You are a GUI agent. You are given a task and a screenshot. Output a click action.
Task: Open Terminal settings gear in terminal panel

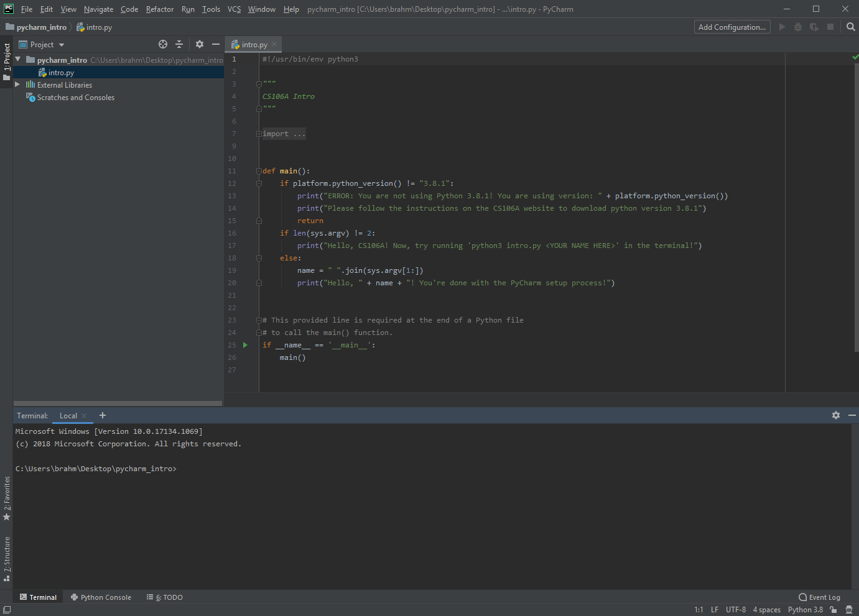click(835, 415)
